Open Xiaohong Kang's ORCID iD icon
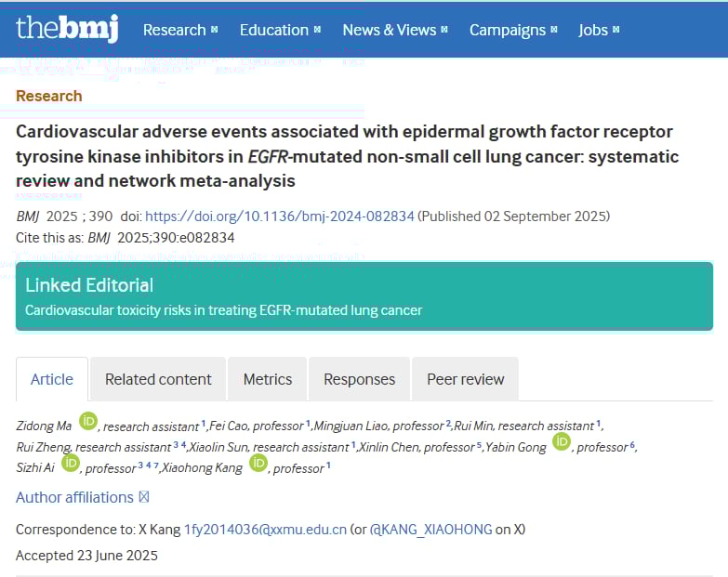The image size is (728, 577). tap(258, 463)
